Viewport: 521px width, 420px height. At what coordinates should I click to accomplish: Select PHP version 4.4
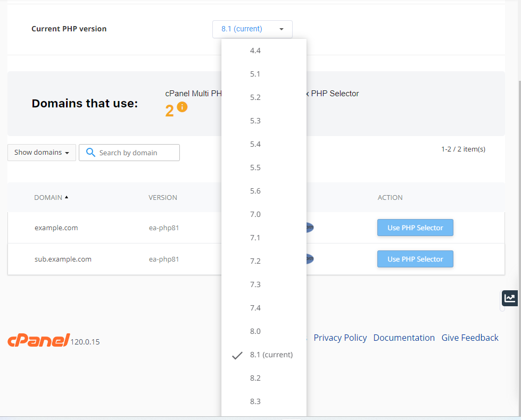click(x=264, y=51)
